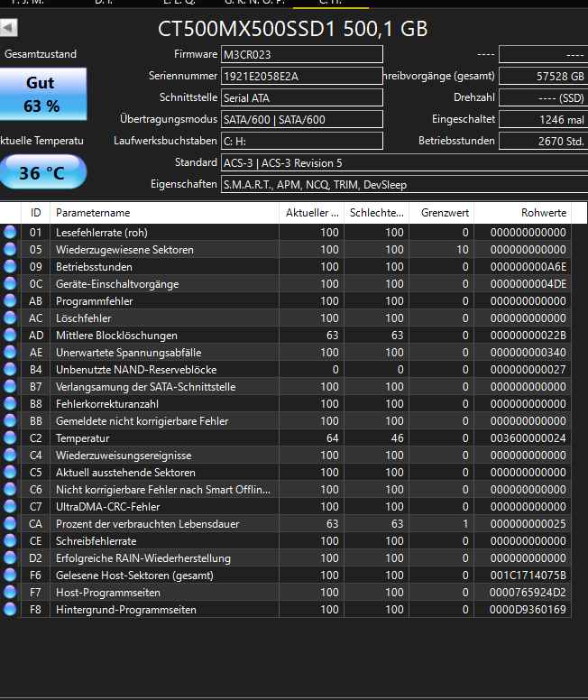Click raw value 000000000340

point(528,353)
